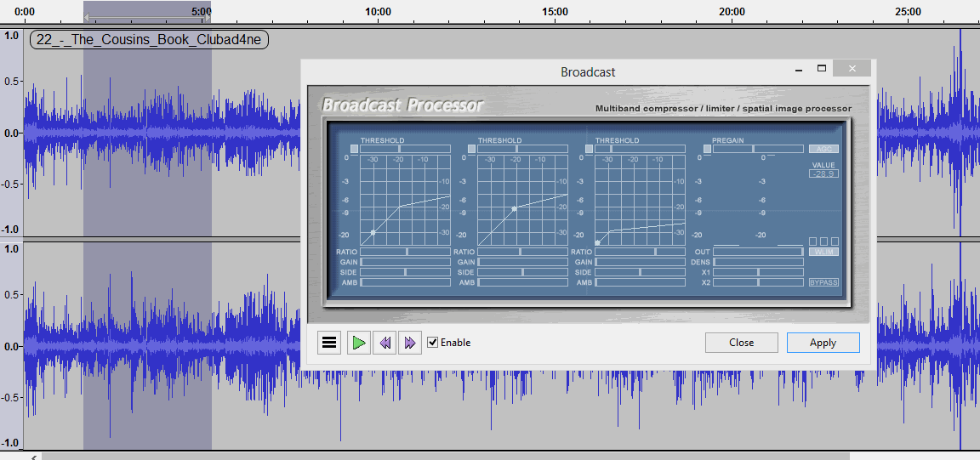The height and width of the screenshot is (460, 980).
Task: Toggle third band square button beside Threshold
Action: [x=589, y=149]
